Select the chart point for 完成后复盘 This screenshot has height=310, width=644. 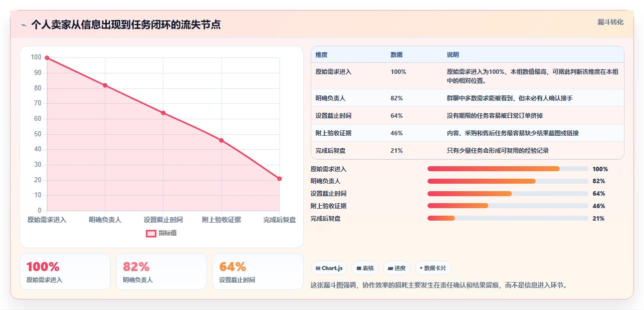tap(279, 179)
